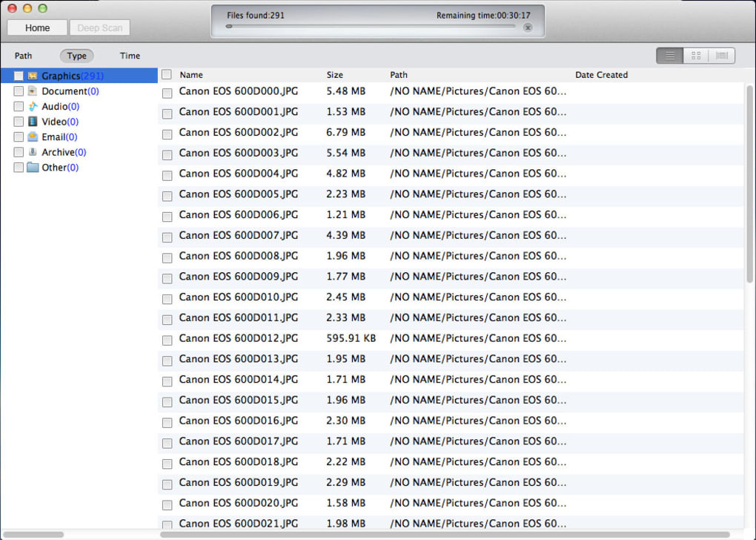Screen dimensions: 756x540
Task: Switch to thumbnail grid view icon
Action: coord(696,56)
